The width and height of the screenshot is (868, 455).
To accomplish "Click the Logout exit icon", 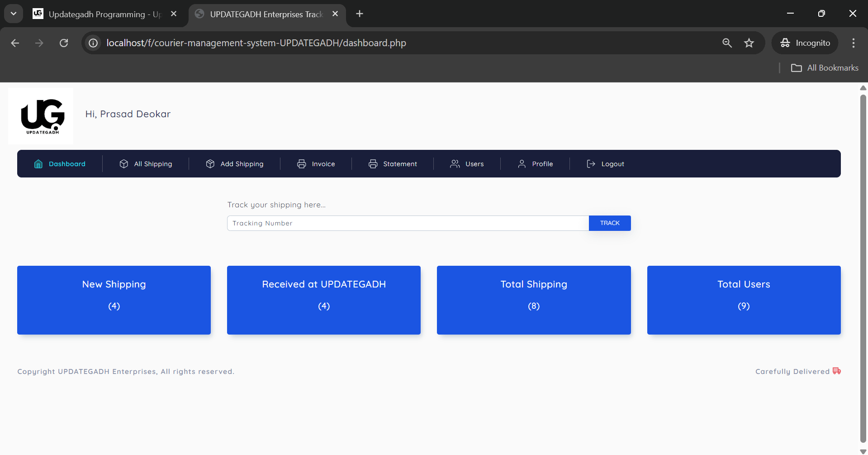I will (x=591, y=163).
